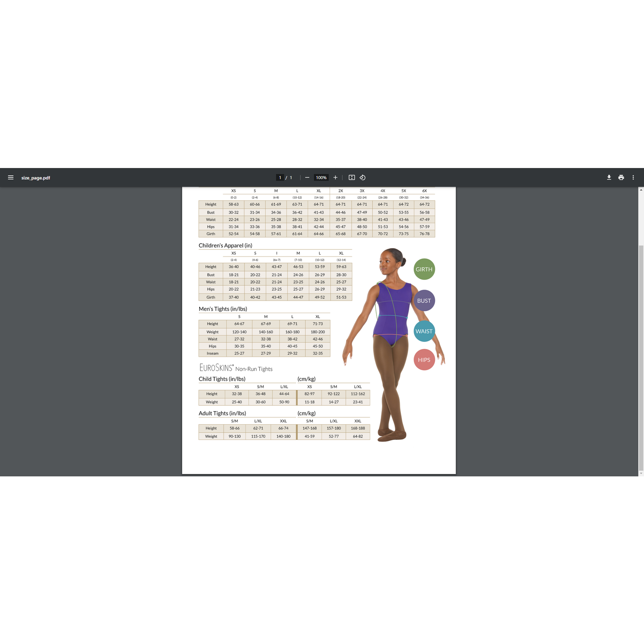Click the scrollbar down arrow
This screenshot has width=644, height=644.
pos(641,473)
